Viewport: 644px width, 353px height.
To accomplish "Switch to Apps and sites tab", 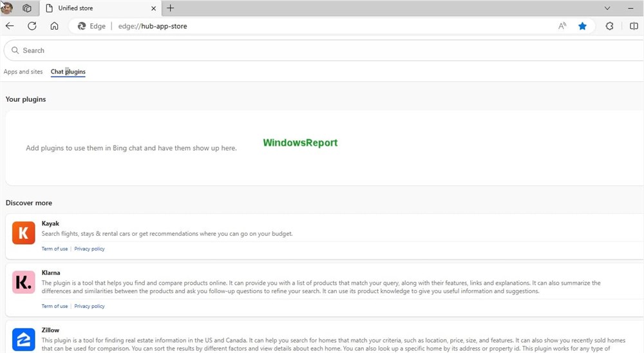I will (23, 72).
